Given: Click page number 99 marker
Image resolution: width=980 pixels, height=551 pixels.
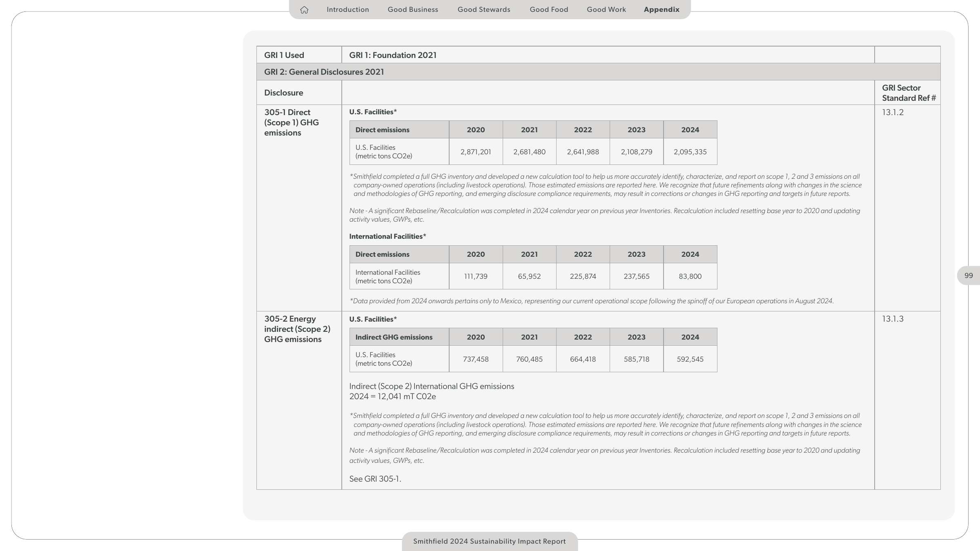Looking at the screenshot, I should pos(968,275).
